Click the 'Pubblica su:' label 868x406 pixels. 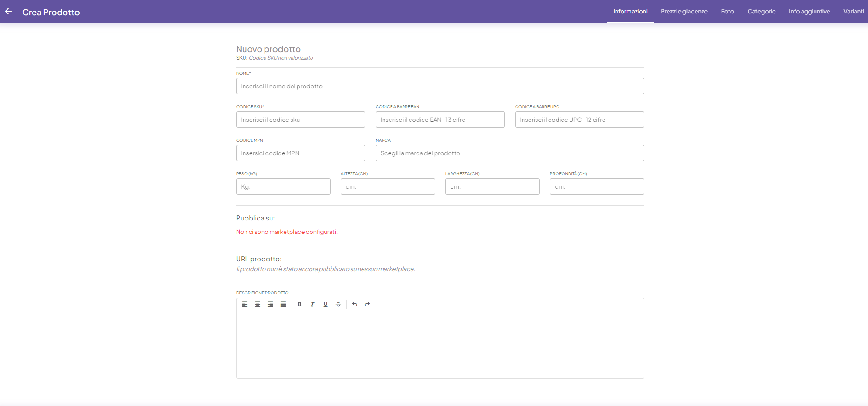[255, 218]
